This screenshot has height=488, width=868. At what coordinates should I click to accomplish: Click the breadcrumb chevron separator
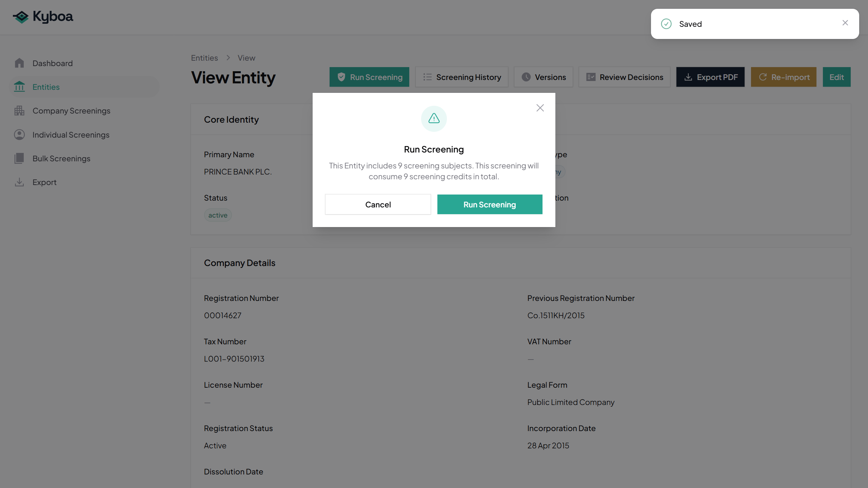[228, 58]
